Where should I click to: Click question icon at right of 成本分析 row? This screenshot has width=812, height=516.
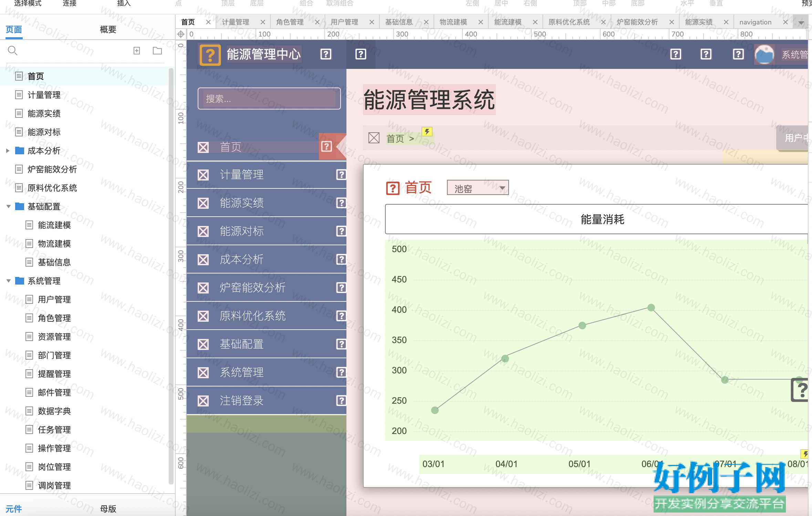(341, 260)
